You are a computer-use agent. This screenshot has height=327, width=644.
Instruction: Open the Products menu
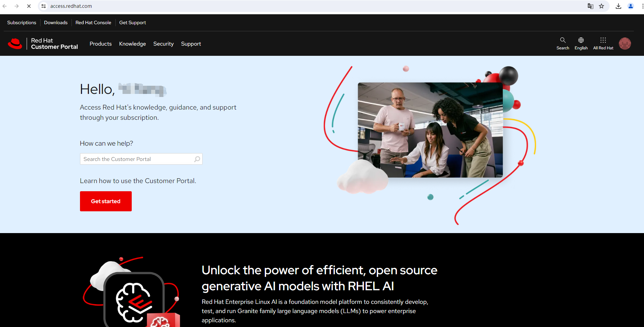click(101, 44)
